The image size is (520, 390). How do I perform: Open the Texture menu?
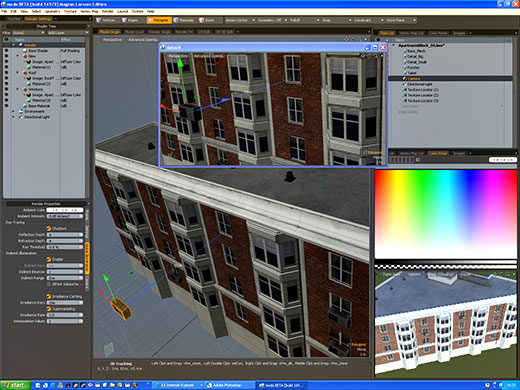tap(70, 11)
